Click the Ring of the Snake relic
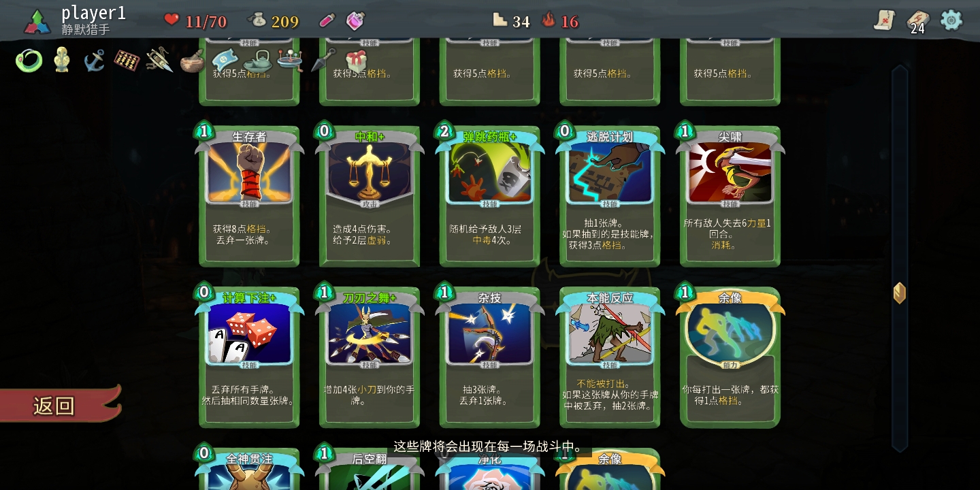The image size is (980, 490). click(29, 61)
